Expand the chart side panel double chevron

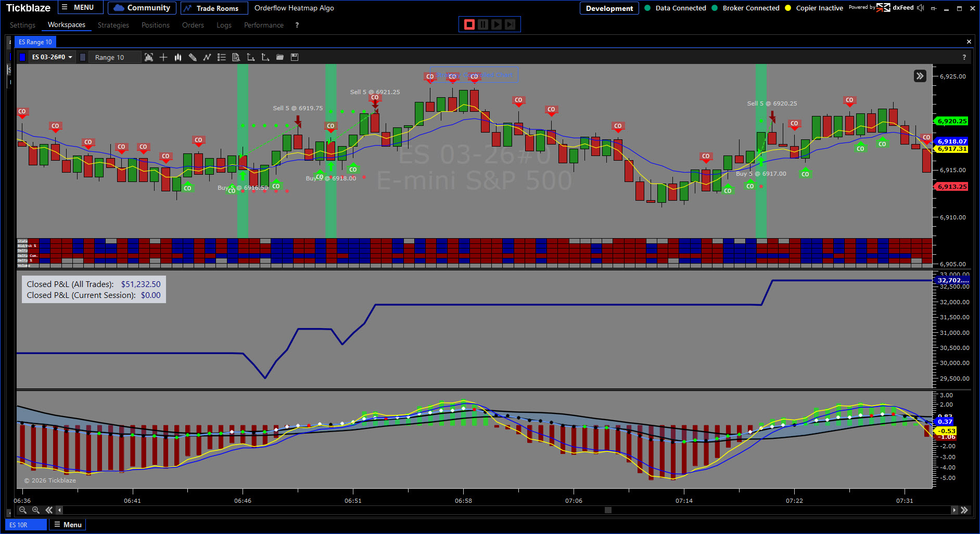[920, 76]
